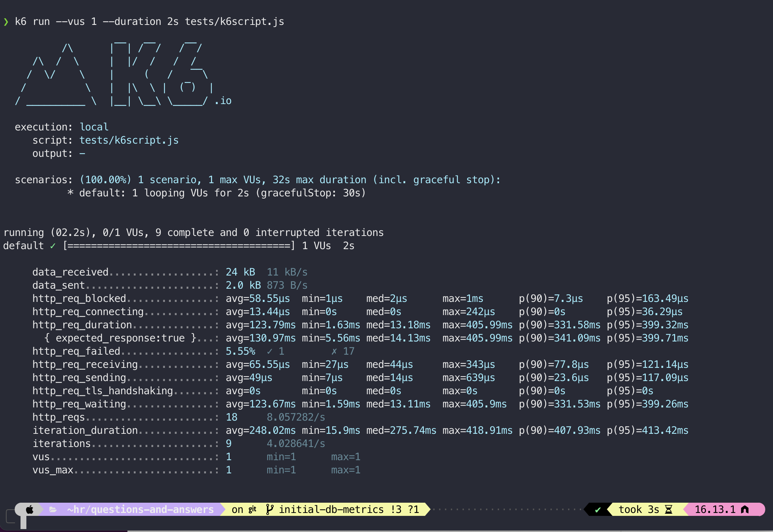Click the http_req_tls_handshaking label
Image resolution: width=773 pixels, height=532 pixels.
click(x=103, y=391)
